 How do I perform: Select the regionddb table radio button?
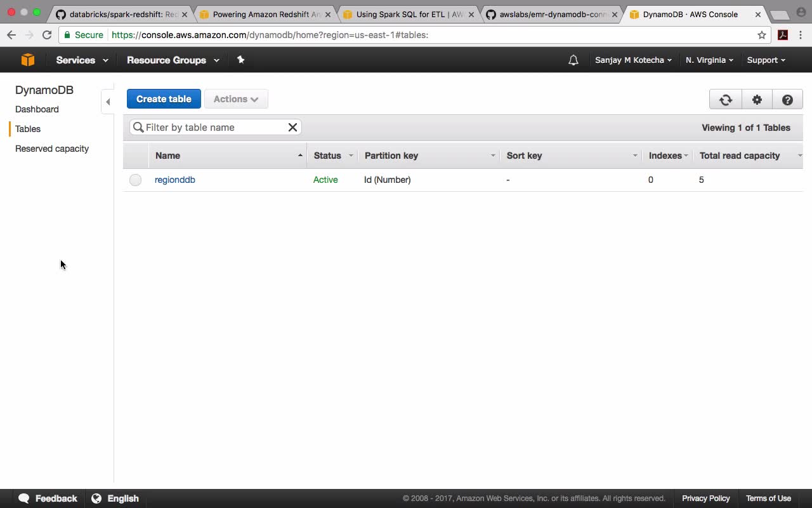135,180
